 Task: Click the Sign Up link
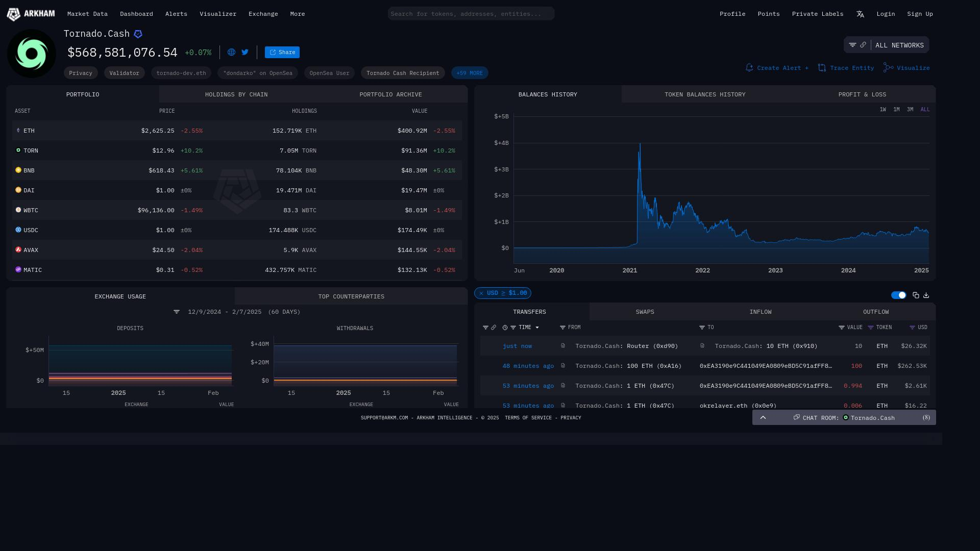click(x=920, y=14)
